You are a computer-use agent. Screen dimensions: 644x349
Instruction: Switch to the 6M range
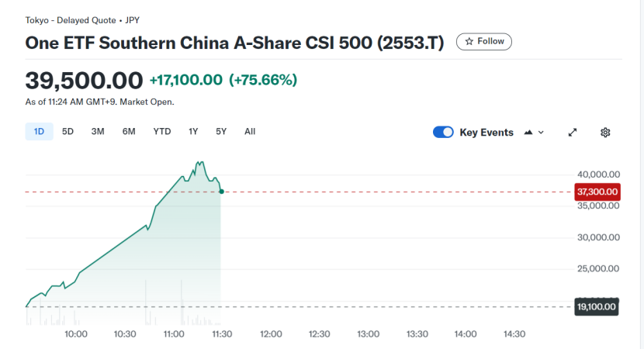pyautogui.click(x=129, y=131)
